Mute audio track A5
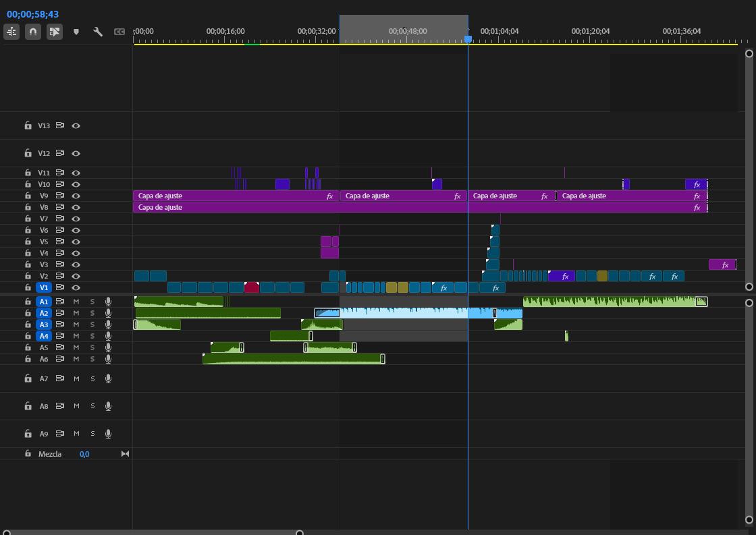The width and height of the screenshot is (756, 535). click(x=76, y=347)
